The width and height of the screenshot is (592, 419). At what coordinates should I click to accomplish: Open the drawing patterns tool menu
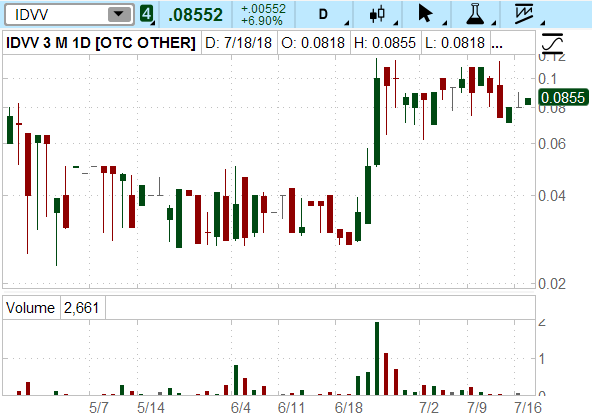tap(524, 14)
